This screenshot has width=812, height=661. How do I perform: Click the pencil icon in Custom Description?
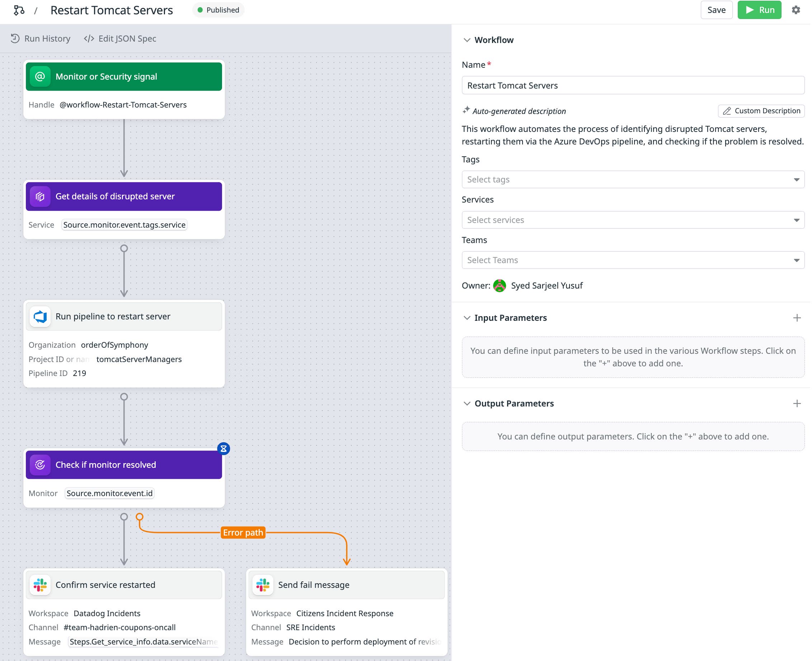726,111
